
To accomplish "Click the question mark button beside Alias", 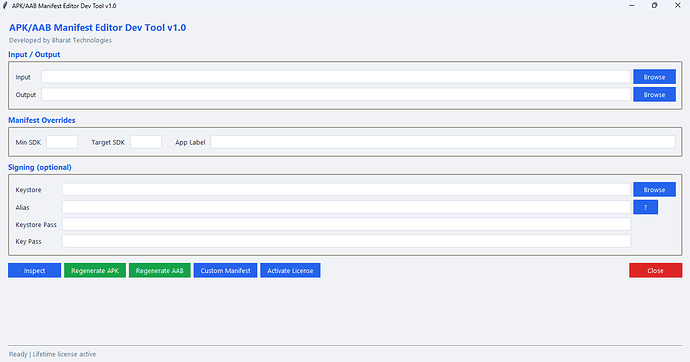I will pos(646,207).
